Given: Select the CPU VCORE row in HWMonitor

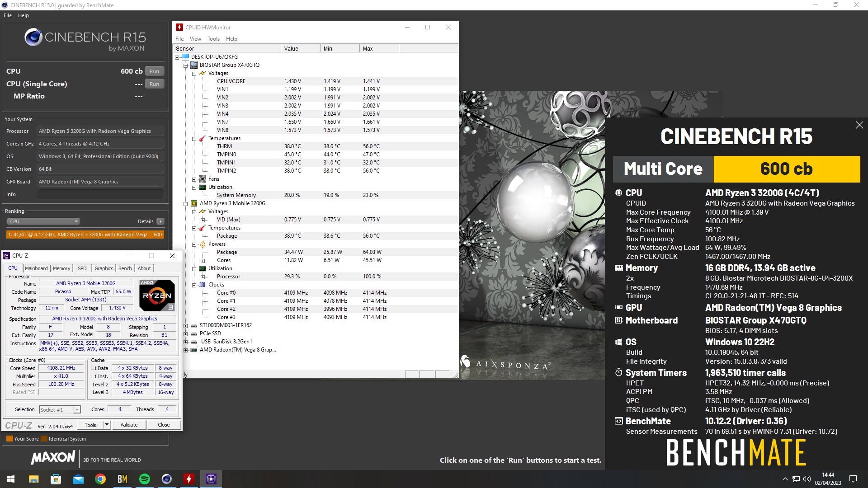Looking at the screenshot, I should tap(316, 81).
